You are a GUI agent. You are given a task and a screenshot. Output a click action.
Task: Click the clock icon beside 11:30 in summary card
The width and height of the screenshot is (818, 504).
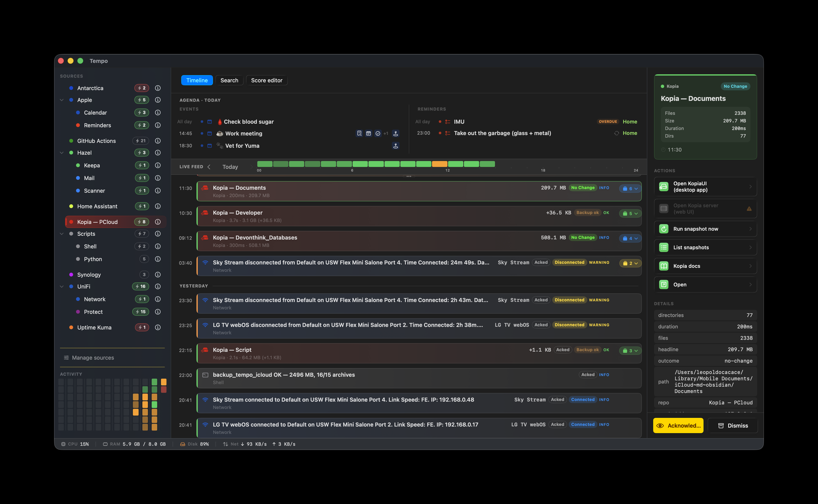[x=663, y=150]
